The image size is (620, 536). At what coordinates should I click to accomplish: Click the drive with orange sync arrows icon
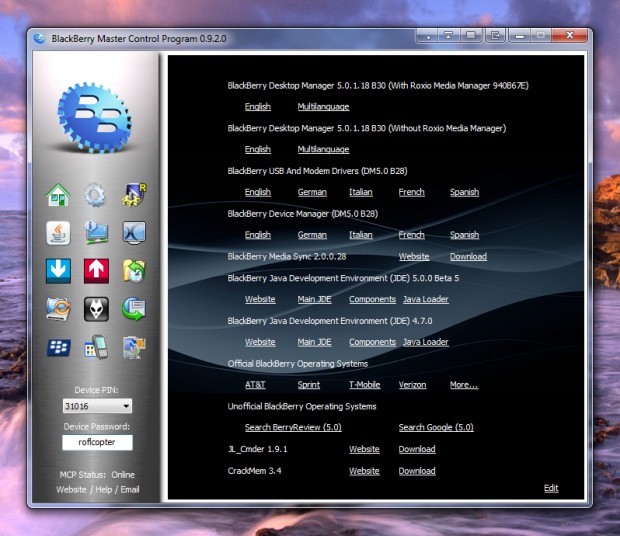(58, 309)
